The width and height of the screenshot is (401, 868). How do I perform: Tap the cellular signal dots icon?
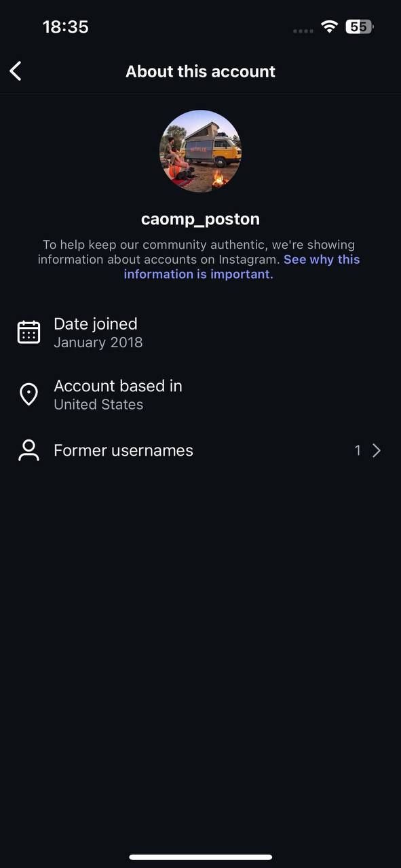(x=303, y=31)
